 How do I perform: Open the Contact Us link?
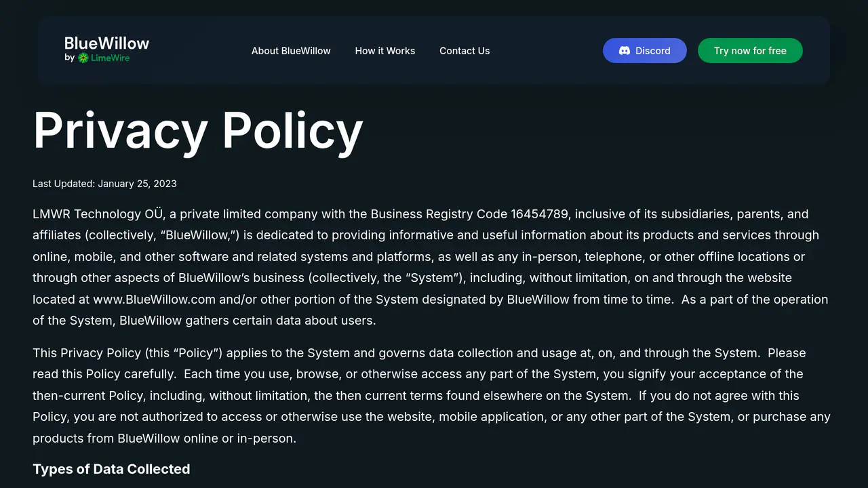click(x=465, y=51)
